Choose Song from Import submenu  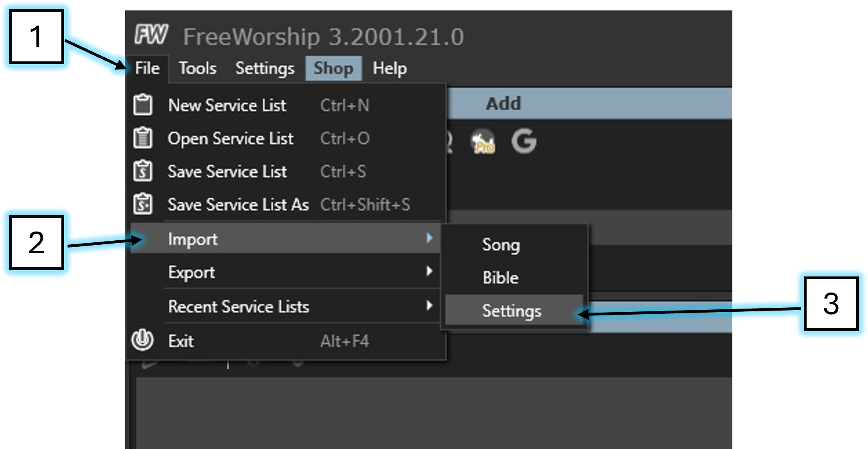coord(501,245)
